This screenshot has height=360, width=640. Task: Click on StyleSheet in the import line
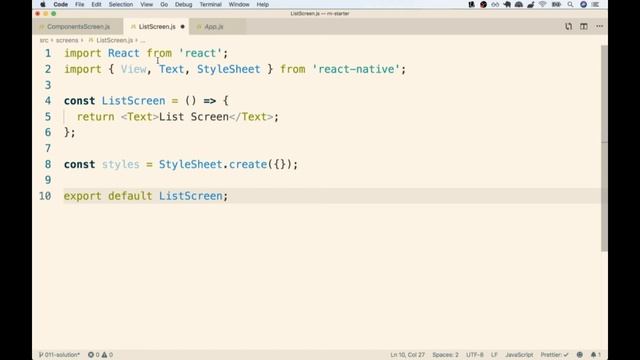[x=229, y=69]
